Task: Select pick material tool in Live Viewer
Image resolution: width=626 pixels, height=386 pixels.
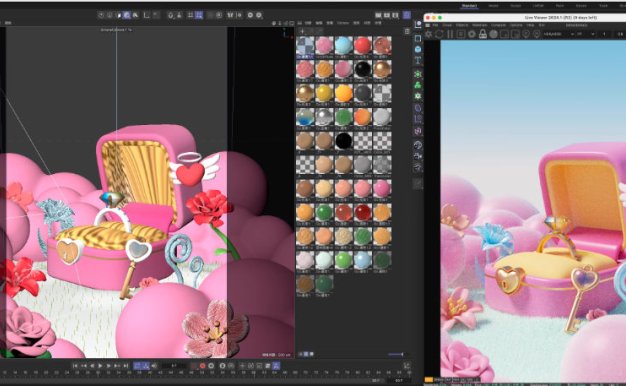Action: (537, 34)
